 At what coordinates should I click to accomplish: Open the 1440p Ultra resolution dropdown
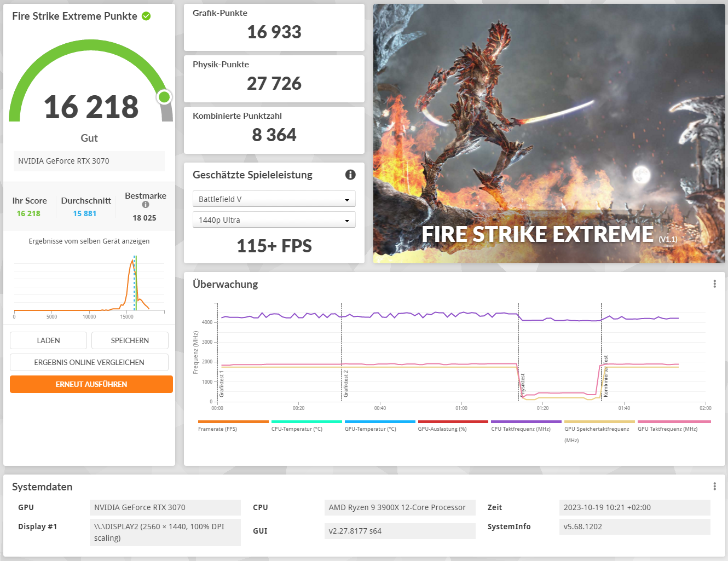tap(274, 220)
